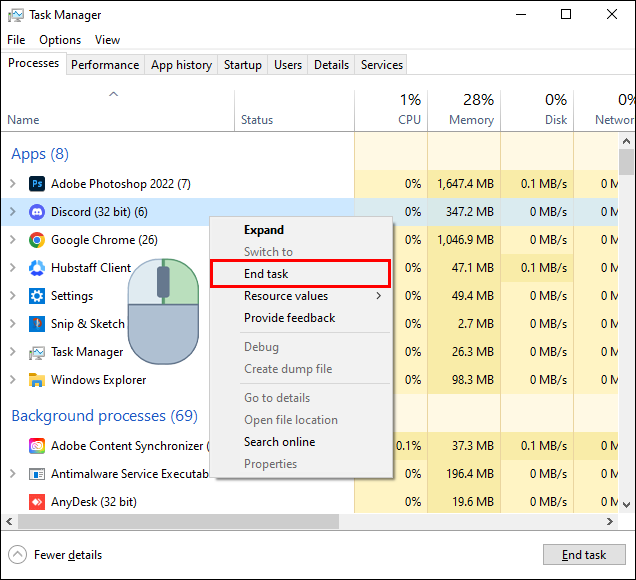Choose End task in context menu

(300, 274)
